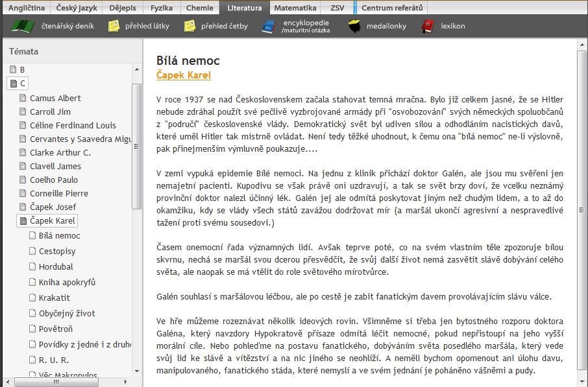588x387 pixels.
Task: Select Camus Albert in the topics tree
Action: point(56,98)
